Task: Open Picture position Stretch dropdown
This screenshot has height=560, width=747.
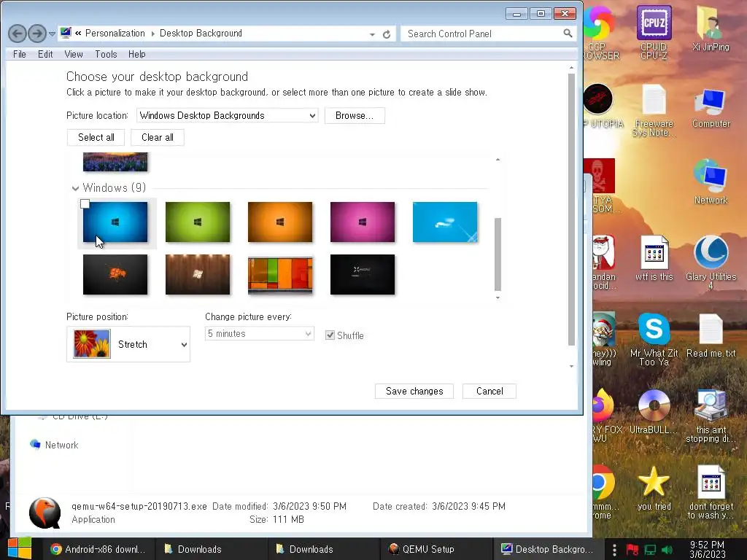Action: click(x=128, y=344)
